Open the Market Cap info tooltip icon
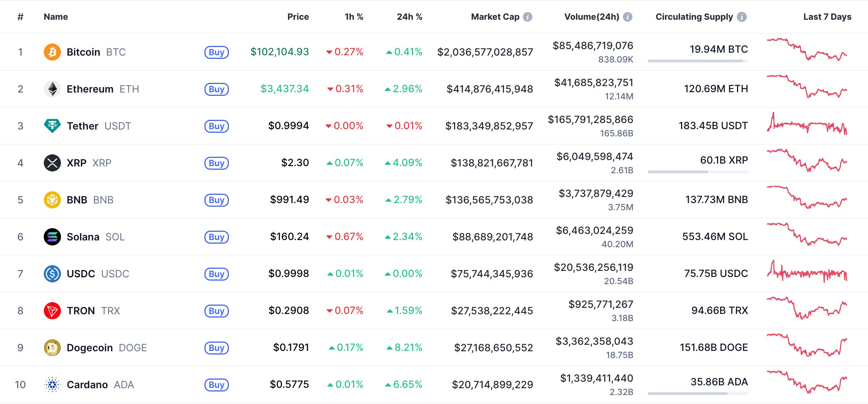 point(528,17)
